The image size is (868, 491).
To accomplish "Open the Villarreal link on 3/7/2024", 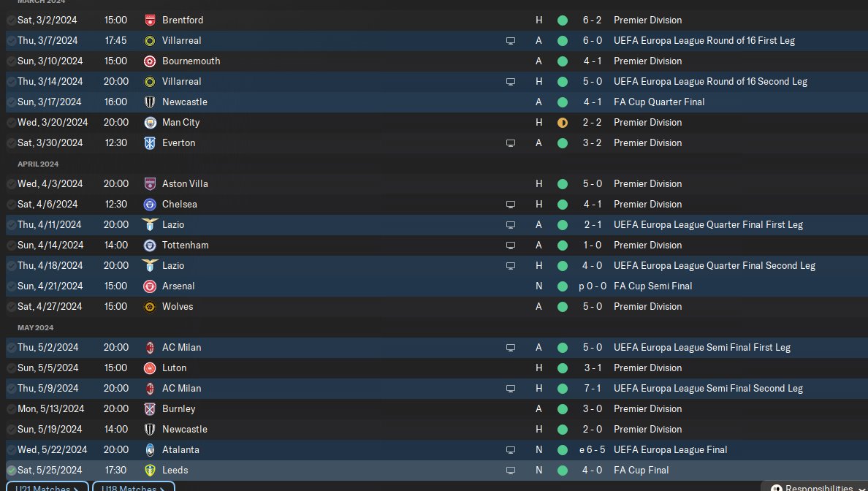I will coord(182,40).
